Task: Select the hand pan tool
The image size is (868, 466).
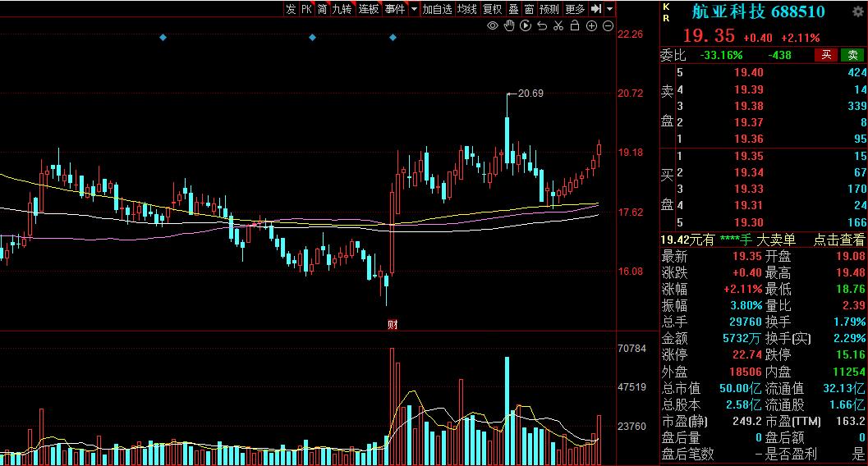Action: click(x=509, y=26)
